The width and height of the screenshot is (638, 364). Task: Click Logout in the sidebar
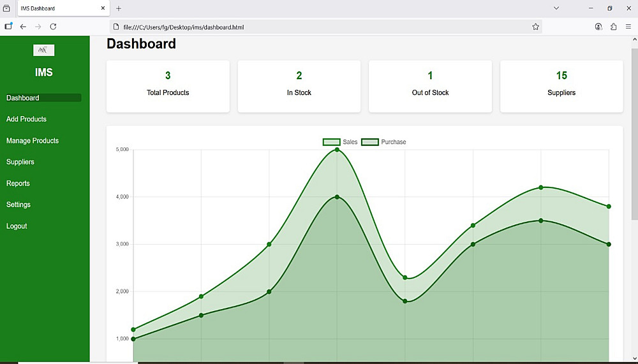[x=17, y=226]
